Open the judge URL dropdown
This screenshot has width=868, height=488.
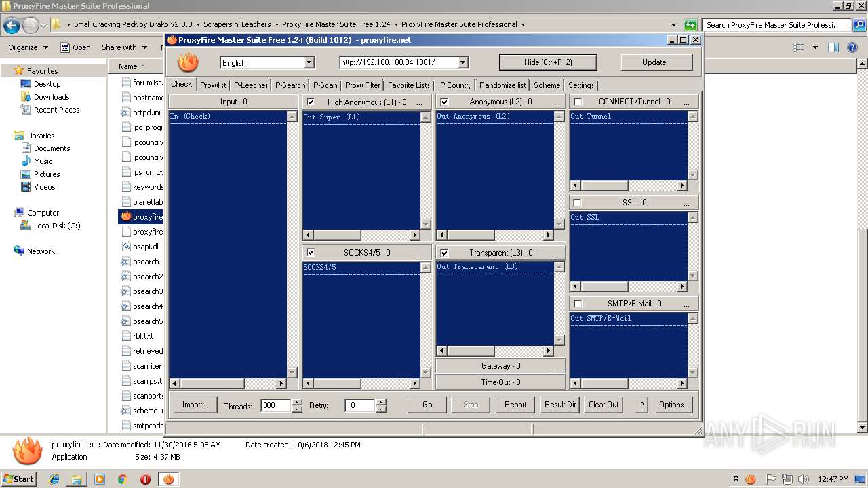pyautogui.click(x=463, y=62)
